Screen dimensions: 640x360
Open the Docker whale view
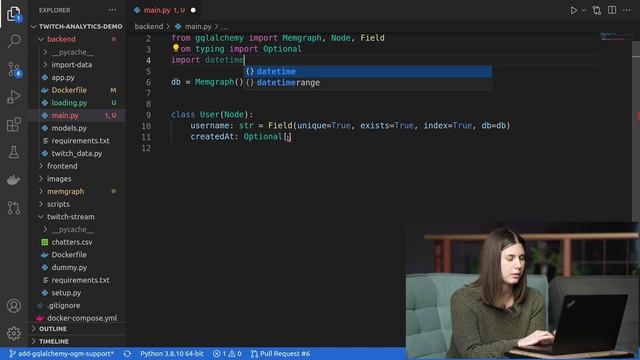[14, 180]
